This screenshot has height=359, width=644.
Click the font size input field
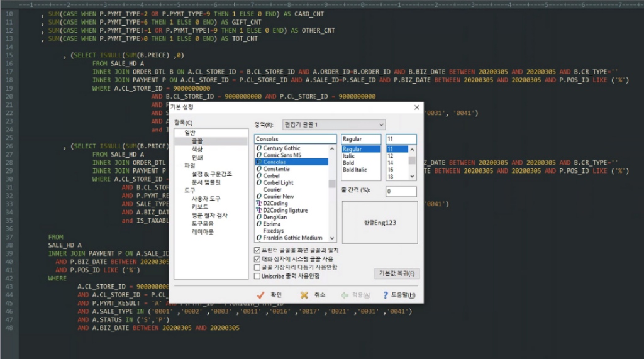tap(401, 139)
